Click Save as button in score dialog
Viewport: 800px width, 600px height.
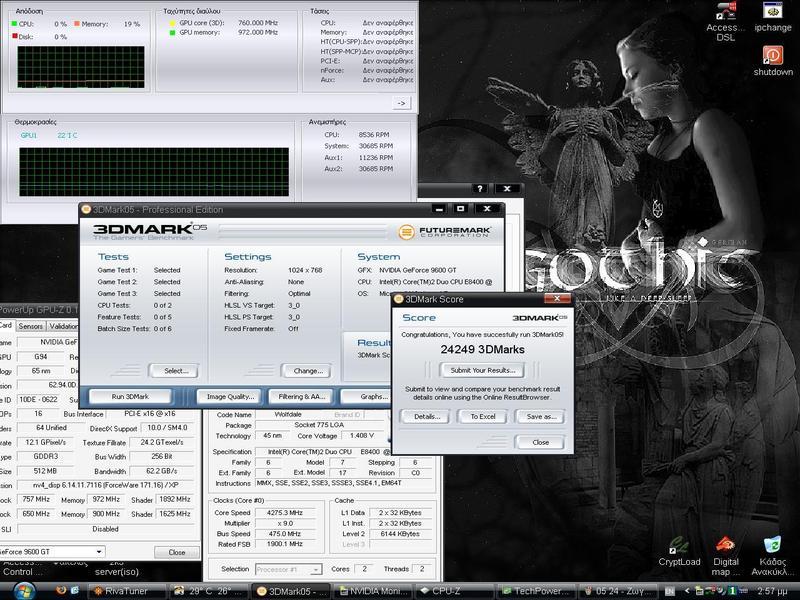click(x=540, y=416)
